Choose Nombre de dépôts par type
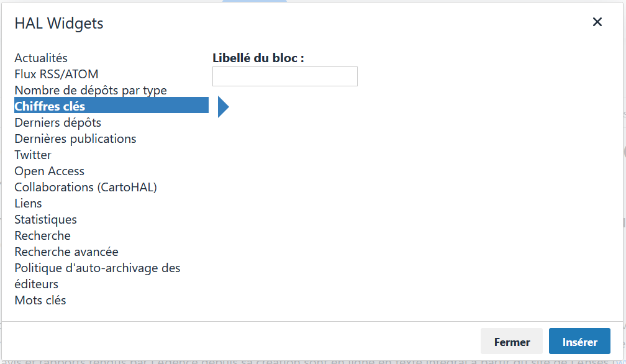The height and width of the screenshot is (364, 626). coord(90,90)
